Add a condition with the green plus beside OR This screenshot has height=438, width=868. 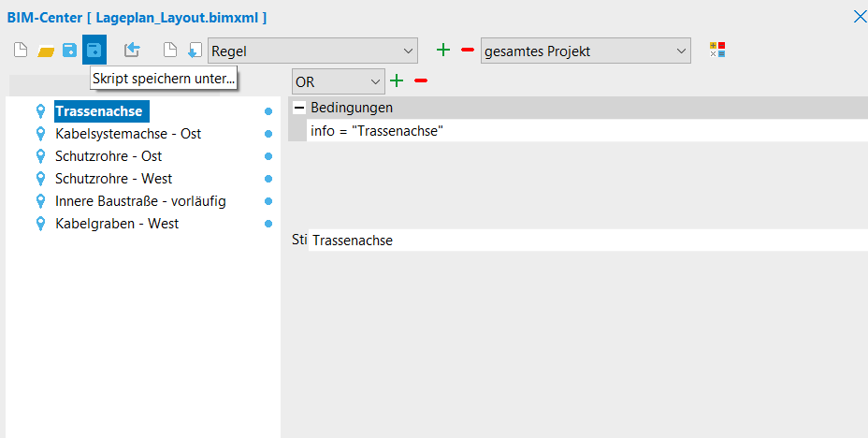397,81
